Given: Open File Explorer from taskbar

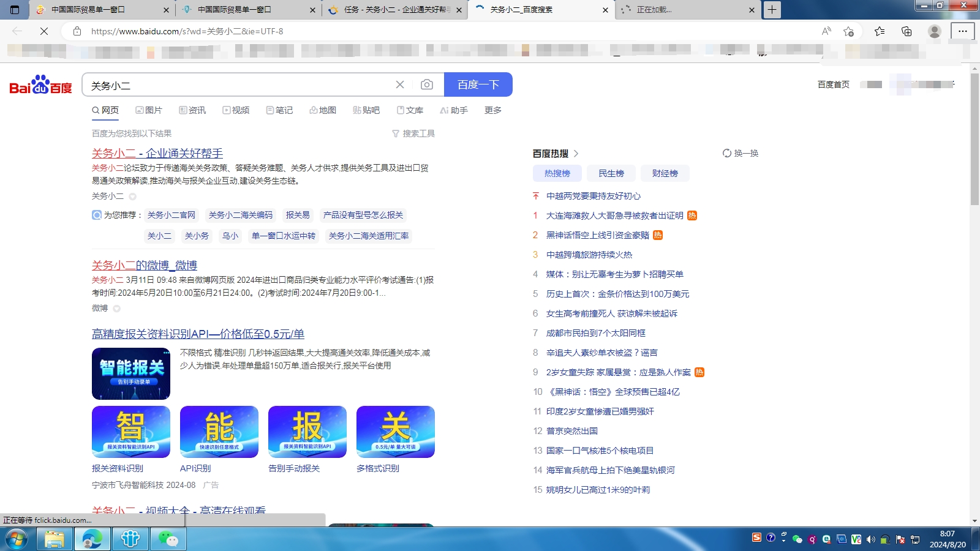Looking at the screenshot, I should click(x=55, y=539).
